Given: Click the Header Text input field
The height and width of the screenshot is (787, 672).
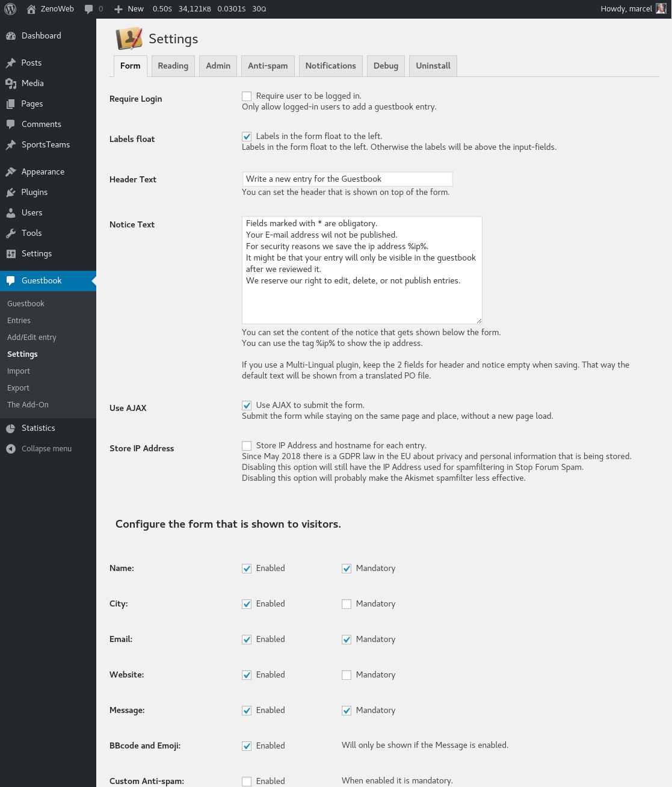Looking at the screenshot, I should (347, 179).
